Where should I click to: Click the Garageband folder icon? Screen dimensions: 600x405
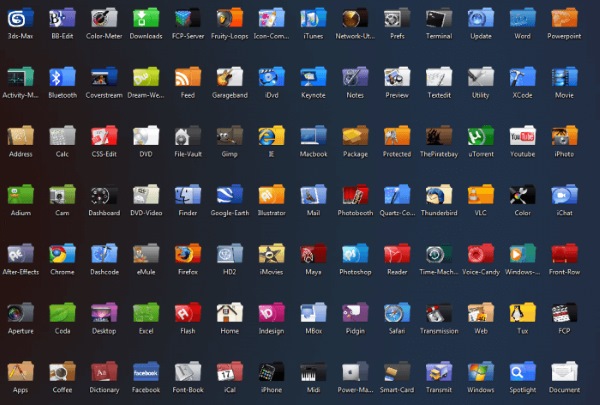[x=230, y=77]
